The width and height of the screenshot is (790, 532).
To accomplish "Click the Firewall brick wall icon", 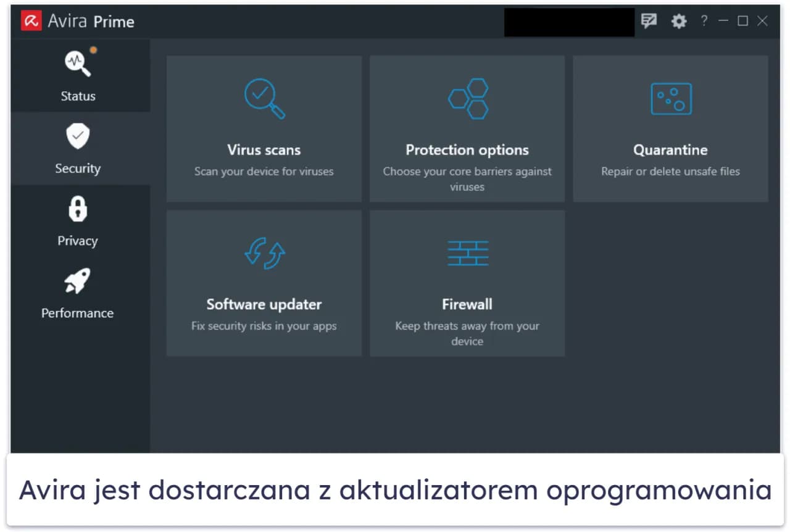I will pyautogui.click(x=467, y=253).
